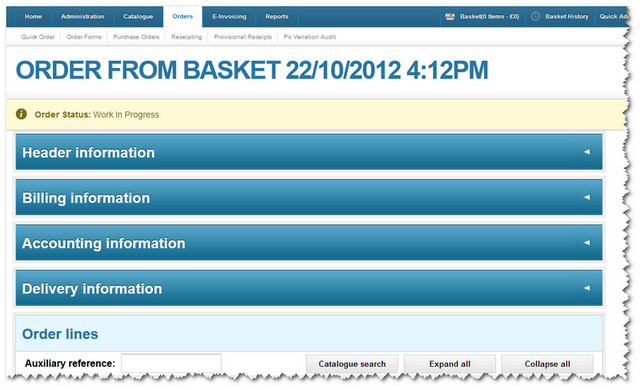Focus the Auxiliary reference input field
Image resolution: width=640 pixels, height=390 pixels.
[171, 363]
